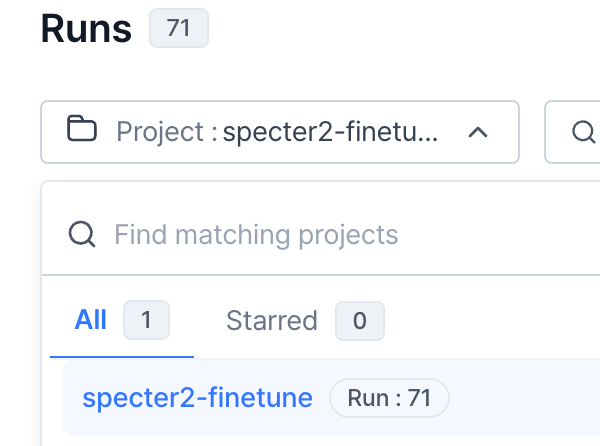Image resolution: width=600 pixels, height=446 pixels.
Task: Switch to the Starred projects tab
Action: click(305, 321)
